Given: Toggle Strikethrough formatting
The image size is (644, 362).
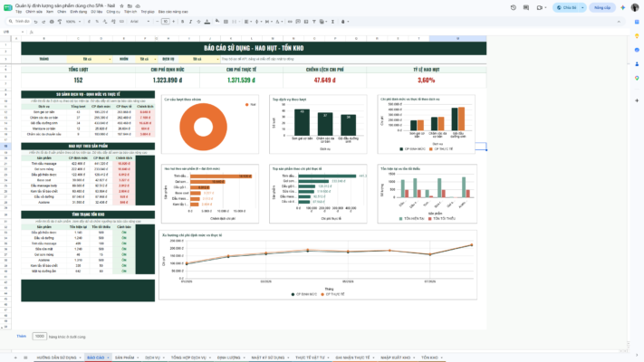Looking at the screenshot, I should click(198, 22).
